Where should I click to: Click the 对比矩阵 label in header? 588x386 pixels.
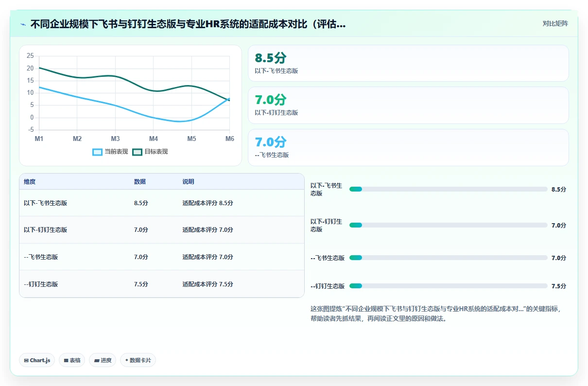(x=555, y=23)
